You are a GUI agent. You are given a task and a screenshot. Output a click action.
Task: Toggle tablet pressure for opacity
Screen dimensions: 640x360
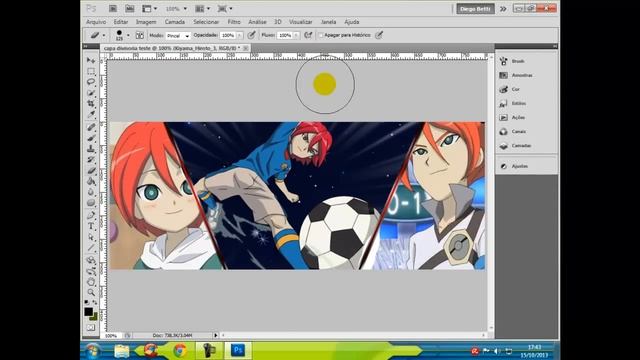coord(251,36)
